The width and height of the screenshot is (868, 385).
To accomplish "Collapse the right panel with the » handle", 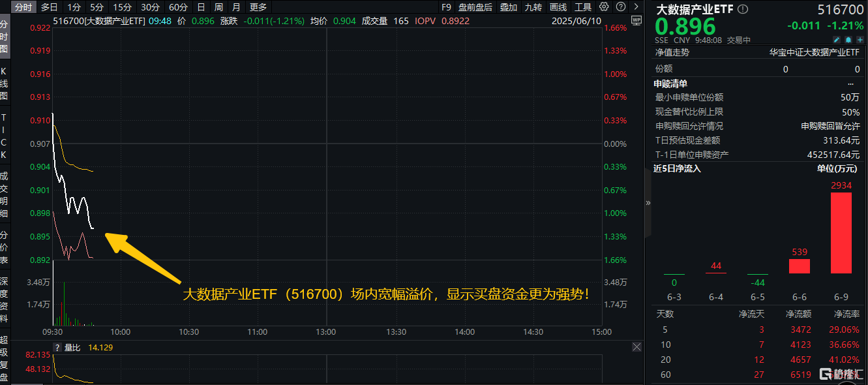I will tap(648, 203).
